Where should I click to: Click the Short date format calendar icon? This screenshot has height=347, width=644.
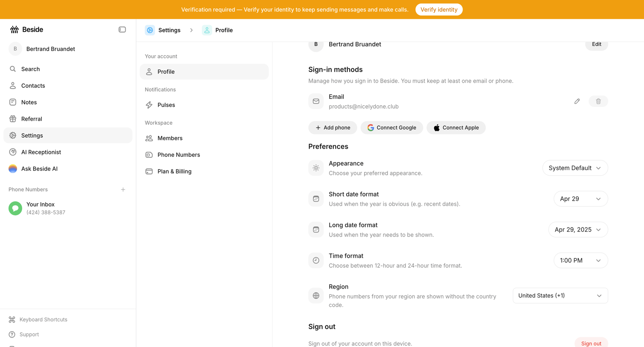(x=316, y=199)
